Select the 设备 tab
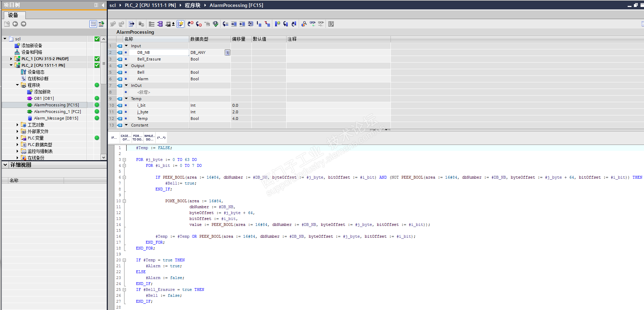The height and width of the screenshot is (310, 644). 13,15
